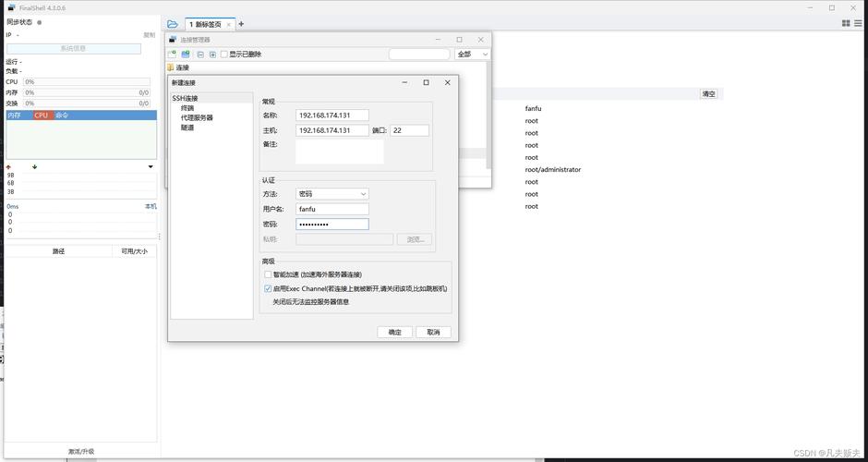The height and width of the screenshot is (462, 868).
Task: Open the folder icon beside the tab bar
Action: coord(172,24)
